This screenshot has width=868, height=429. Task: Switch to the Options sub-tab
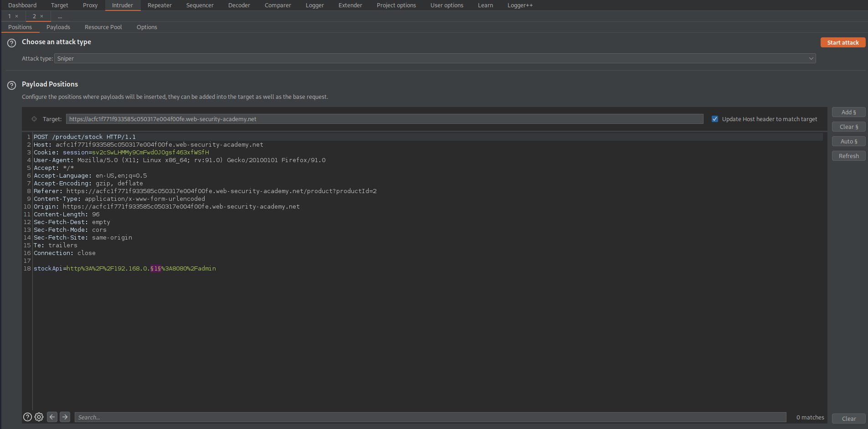coord(147,27)
